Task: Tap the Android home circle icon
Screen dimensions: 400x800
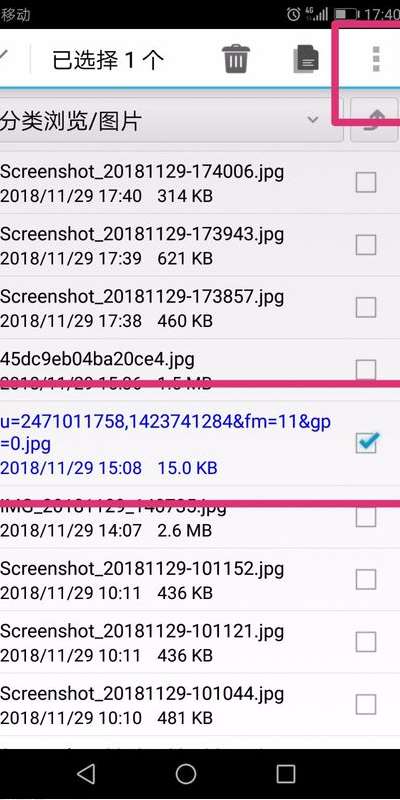Action: point(186,773)
